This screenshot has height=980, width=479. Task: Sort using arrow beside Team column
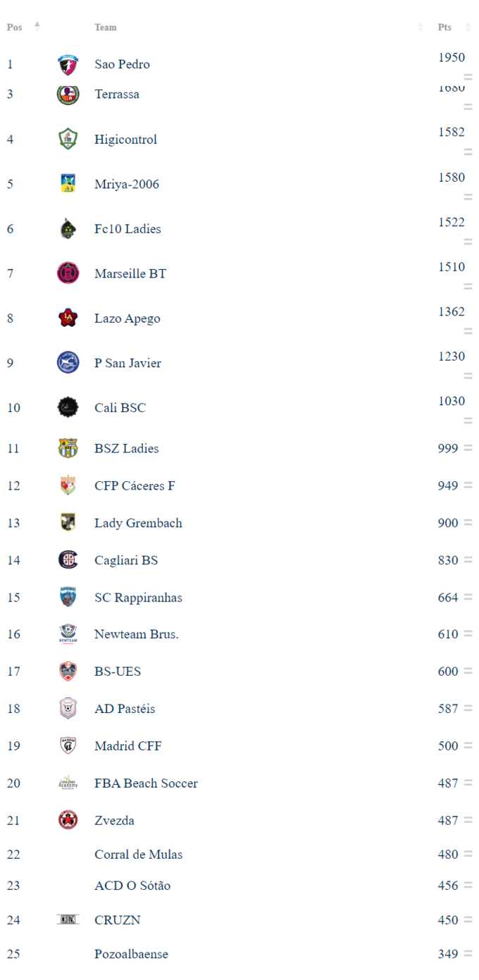click(x=421, y=27)
